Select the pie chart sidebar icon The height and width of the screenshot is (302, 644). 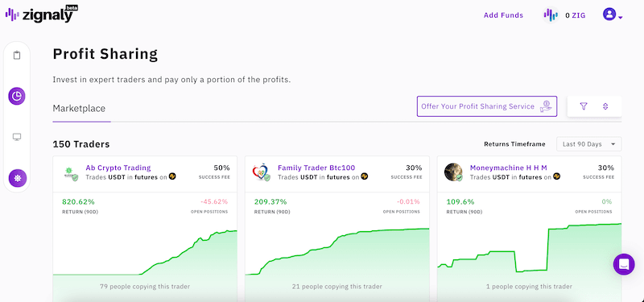pyautogui.click(x=17, y=96)
